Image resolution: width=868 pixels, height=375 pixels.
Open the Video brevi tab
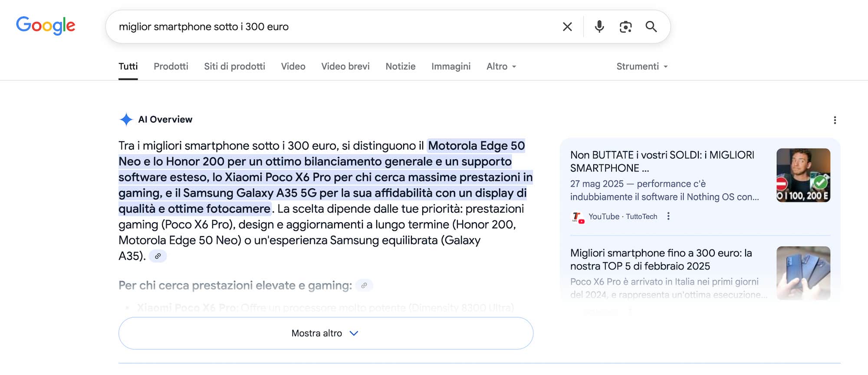[x=345, y=66]
